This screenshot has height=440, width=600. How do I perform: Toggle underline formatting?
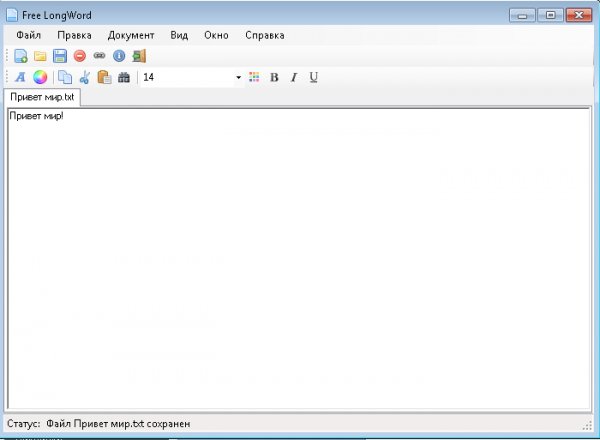click(314, 77)
